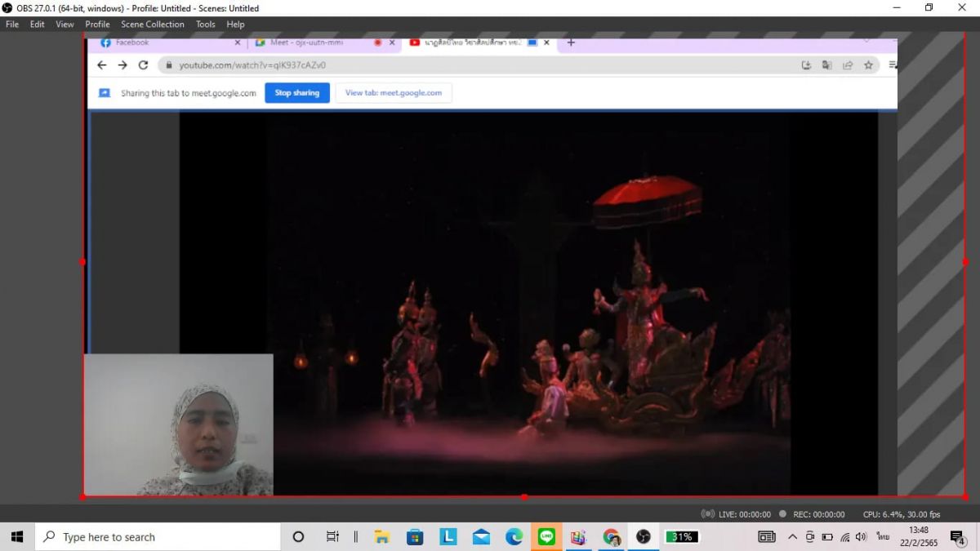The image size is (980, 551).
Task: Launch Microsoft Edge from the taskbar
Action: pos(514,536)
